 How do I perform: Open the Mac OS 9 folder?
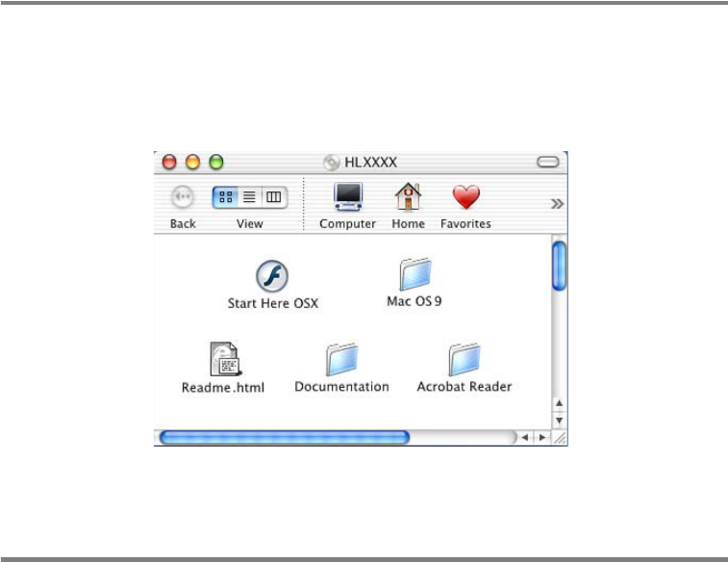(x=415, y=274)
